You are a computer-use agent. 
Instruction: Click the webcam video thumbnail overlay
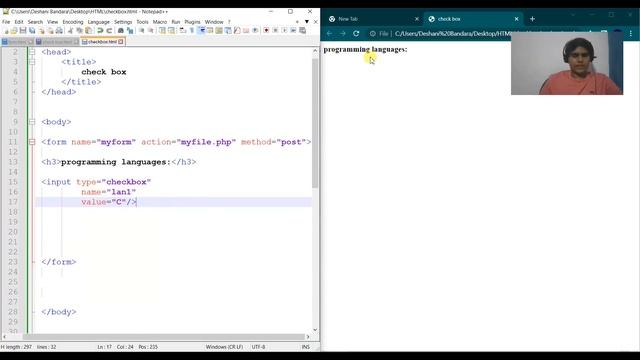tap(567, 63)
